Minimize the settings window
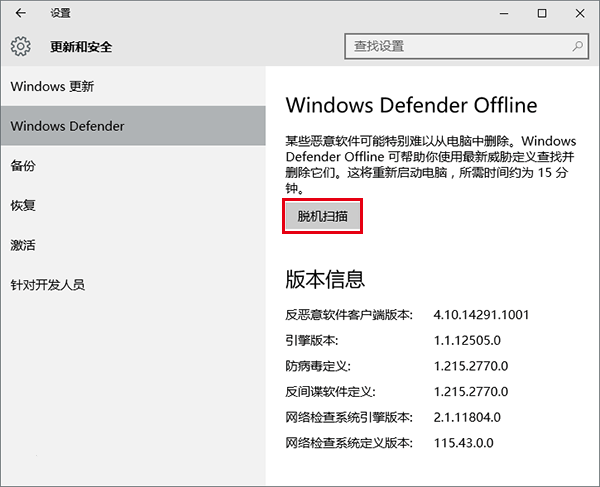The height and width of the screenshot is (487, 600). click(504, 13)
